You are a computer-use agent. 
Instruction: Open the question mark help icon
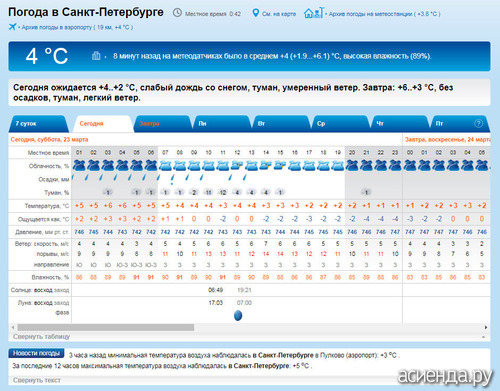tap(478, 124)
